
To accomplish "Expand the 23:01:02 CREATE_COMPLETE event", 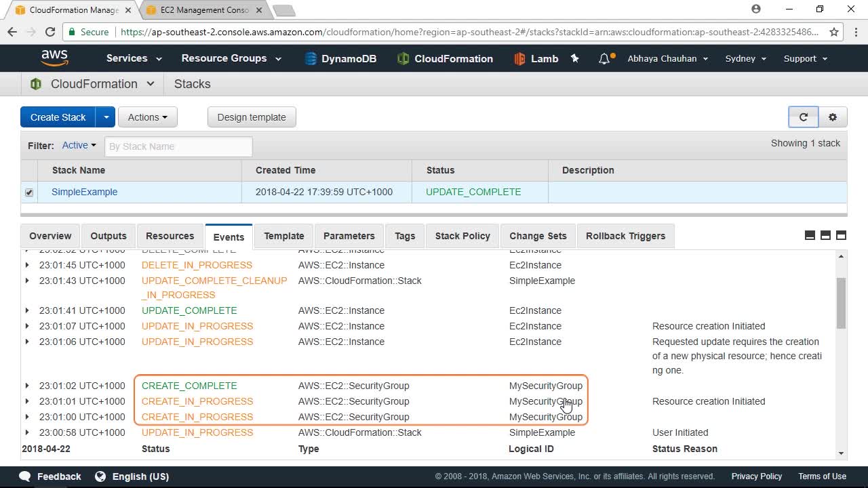I will (27, 386).
